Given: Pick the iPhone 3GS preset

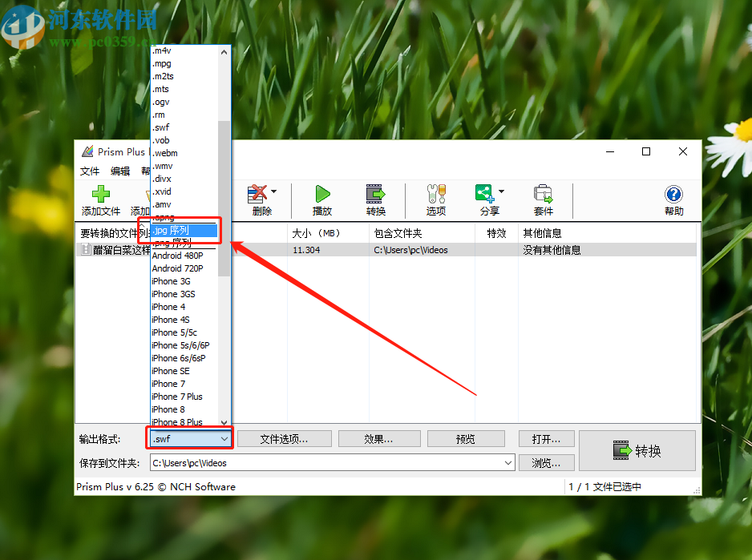Looking at the screenshot, I should click(x=184, y=294).
